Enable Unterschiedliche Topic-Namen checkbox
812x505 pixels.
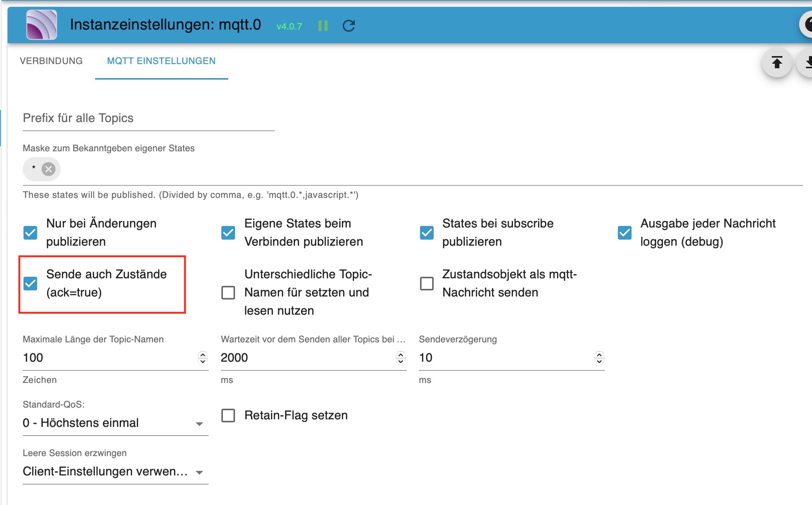228,293
